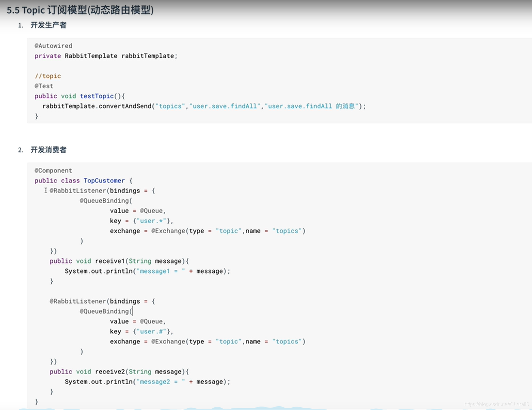The height and width of the screenshot is (410, 532).
Task: Click the exchange line above receive2
Action: (x=208, y=342)
